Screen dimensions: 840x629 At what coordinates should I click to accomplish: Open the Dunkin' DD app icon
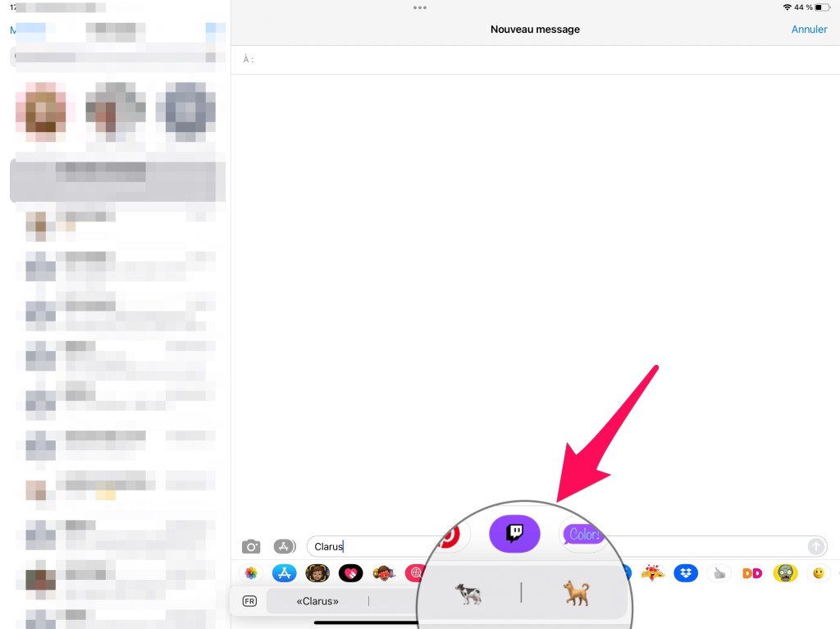coord(752,573)
